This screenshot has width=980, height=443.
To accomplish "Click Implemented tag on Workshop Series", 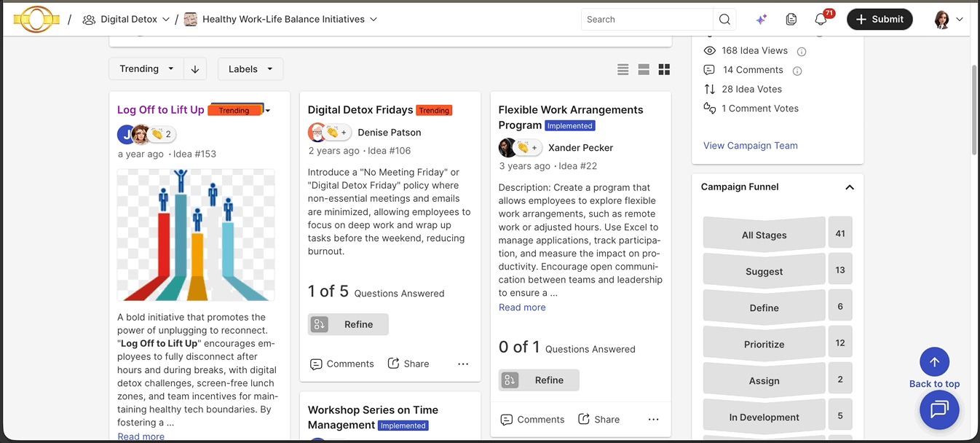I will click(403, 426).
